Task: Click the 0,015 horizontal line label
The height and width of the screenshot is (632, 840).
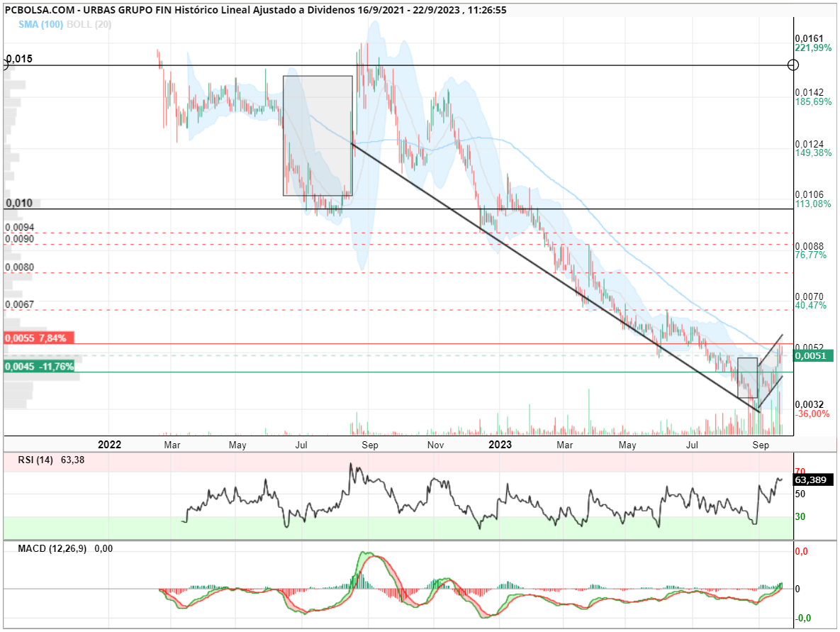Action: (19, 58)
